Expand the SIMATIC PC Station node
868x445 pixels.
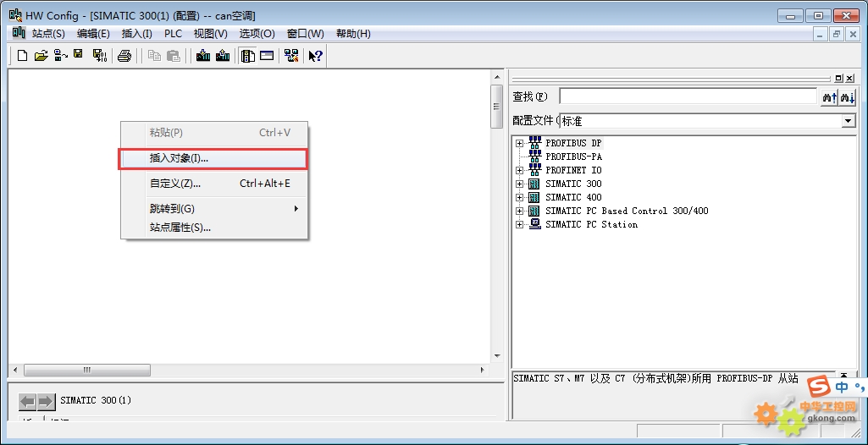click(519, 224)
